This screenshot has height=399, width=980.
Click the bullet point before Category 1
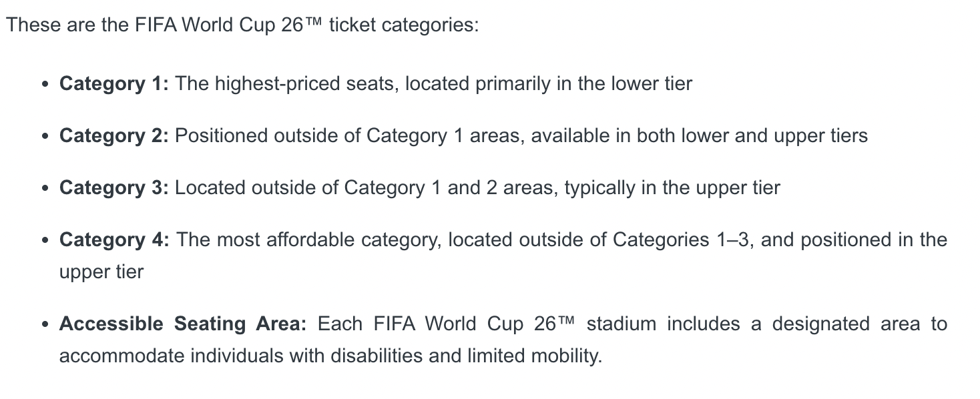click(45, 85)
